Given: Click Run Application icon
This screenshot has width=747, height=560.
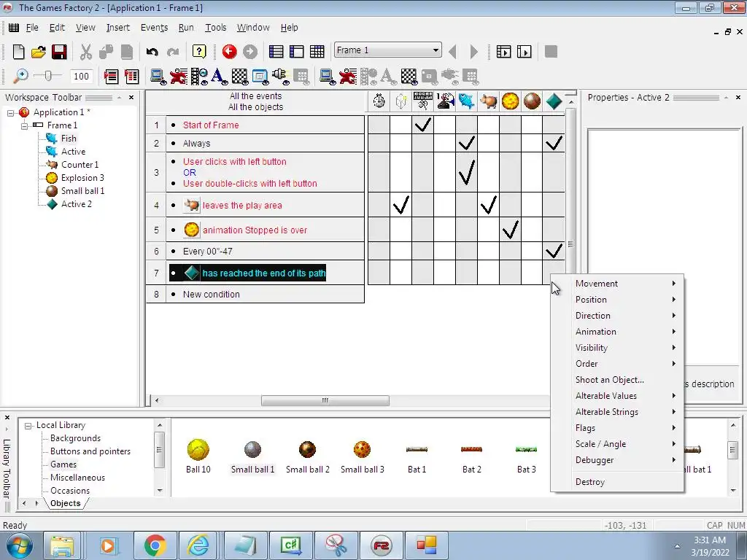Looking at the screenshot, I should tap(503, 52).
